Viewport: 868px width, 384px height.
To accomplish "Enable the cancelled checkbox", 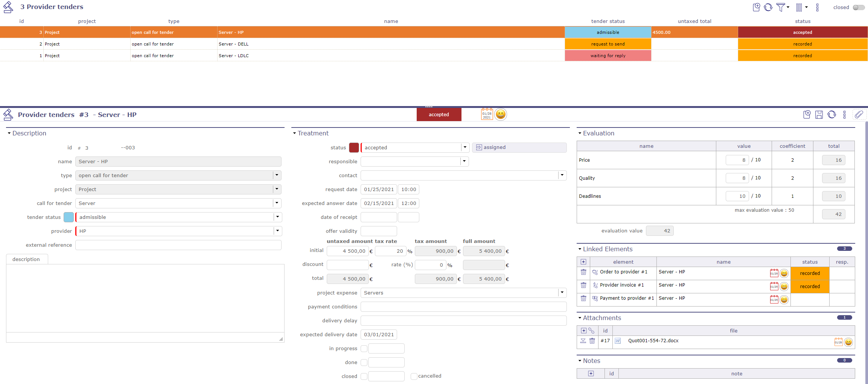I will coord(414,376).
